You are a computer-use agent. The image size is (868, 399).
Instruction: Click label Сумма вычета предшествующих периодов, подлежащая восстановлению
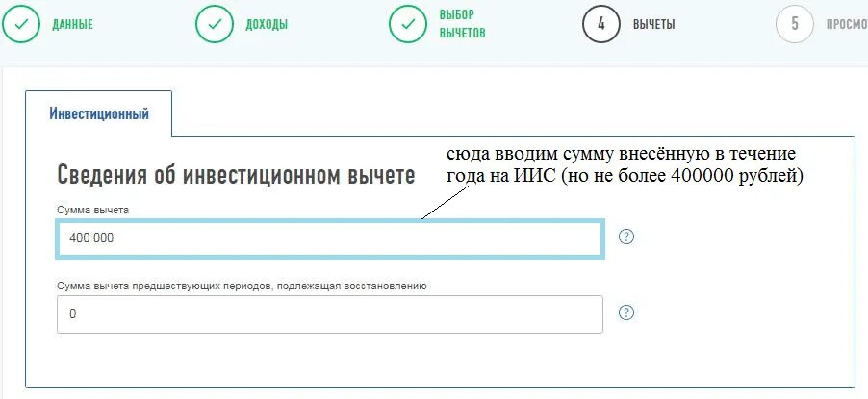tap(242, 287)
